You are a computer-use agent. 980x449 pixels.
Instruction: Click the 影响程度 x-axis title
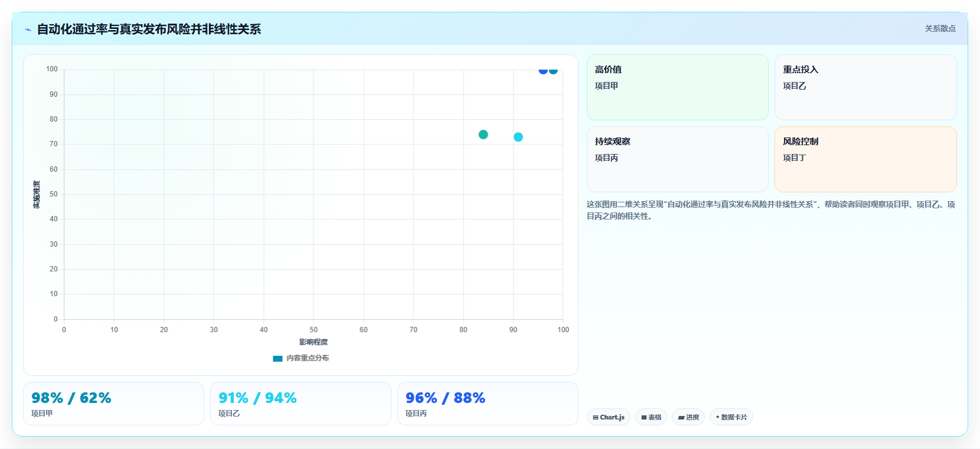tap(313, 342)
